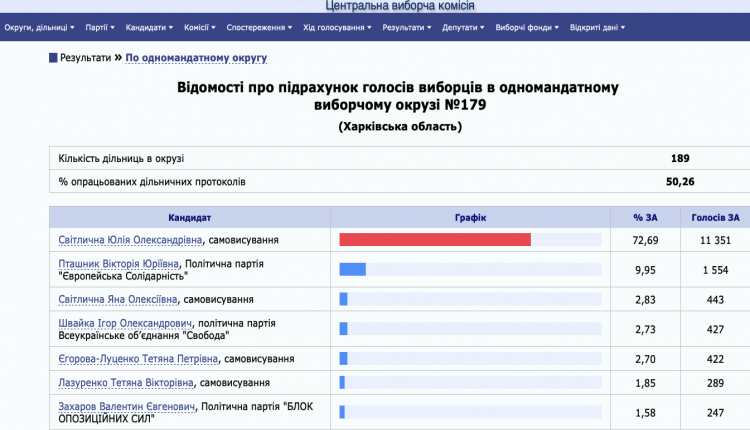Screen dimensions: 750x430
Task: Open candidate Лазуренко Тетяна Вікторівна
Action: click(126, 383)
